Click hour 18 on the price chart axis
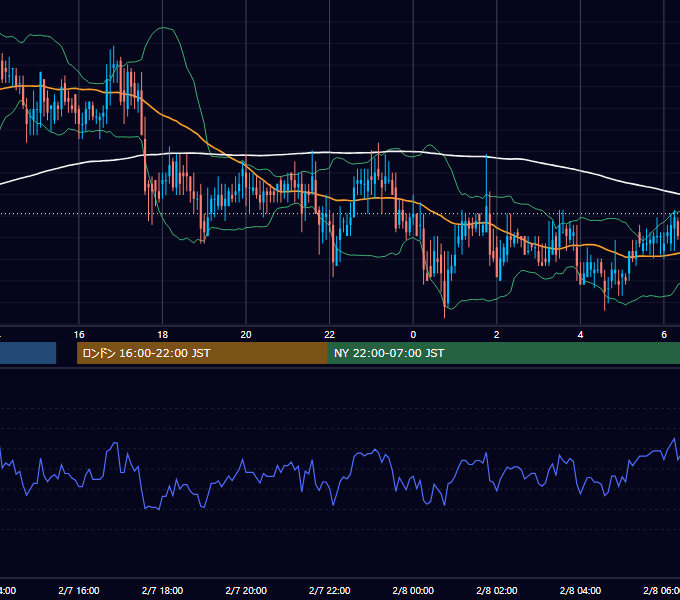Image resolution: width=680 pixels, height=600 pixels. click(x=162, y=335)
